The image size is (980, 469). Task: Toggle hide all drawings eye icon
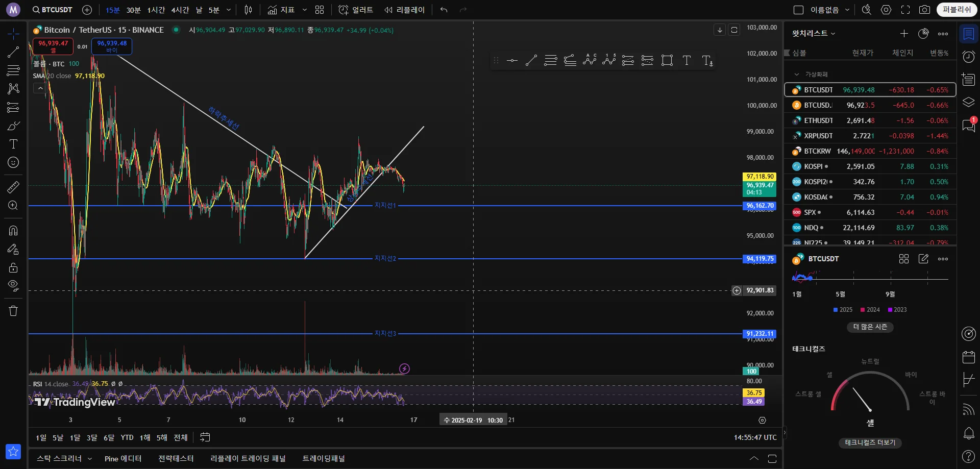[x=13, y=285]
